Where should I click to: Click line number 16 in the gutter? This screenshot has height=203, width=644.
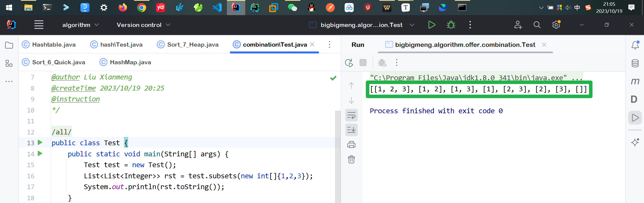tap(31, 176)
